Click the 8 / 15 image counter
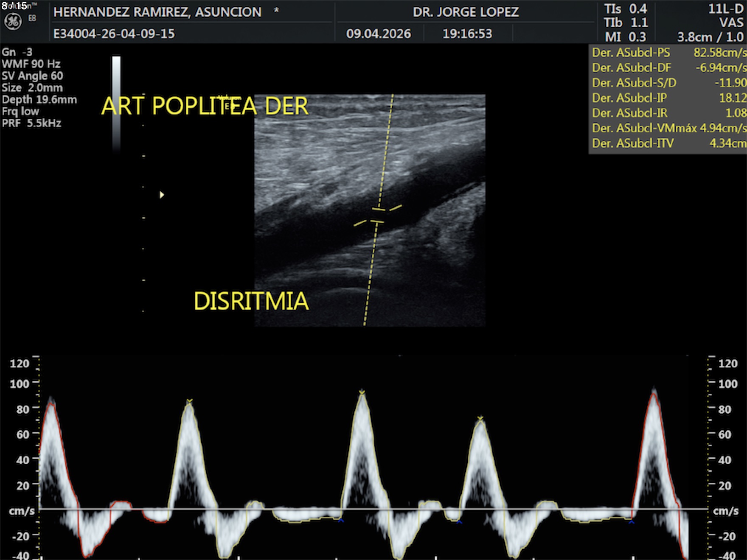Viewport: 747px width, 560px height. (x=14, y=6)
